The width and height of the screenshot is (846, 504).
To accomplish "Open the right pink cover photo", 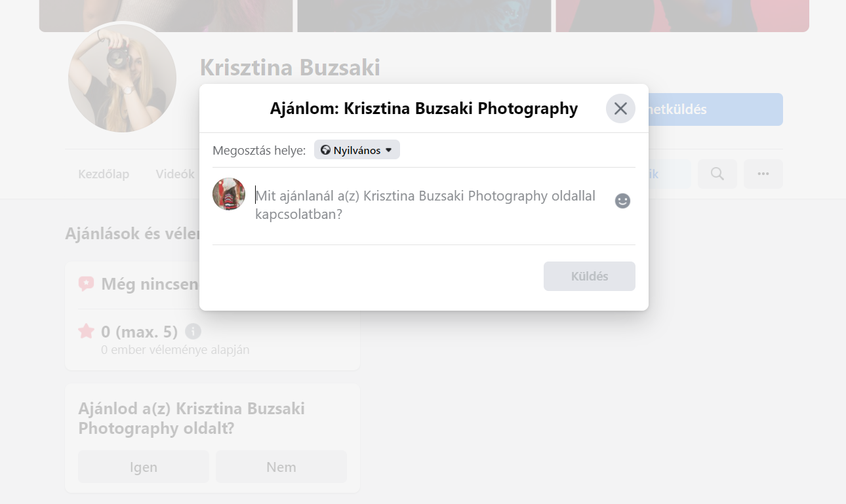I will 683,16.
